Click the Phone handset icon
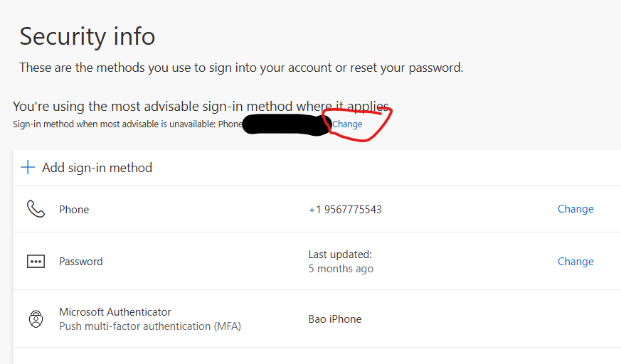This screenshot has height=364, width=621. tap(36, 209)
